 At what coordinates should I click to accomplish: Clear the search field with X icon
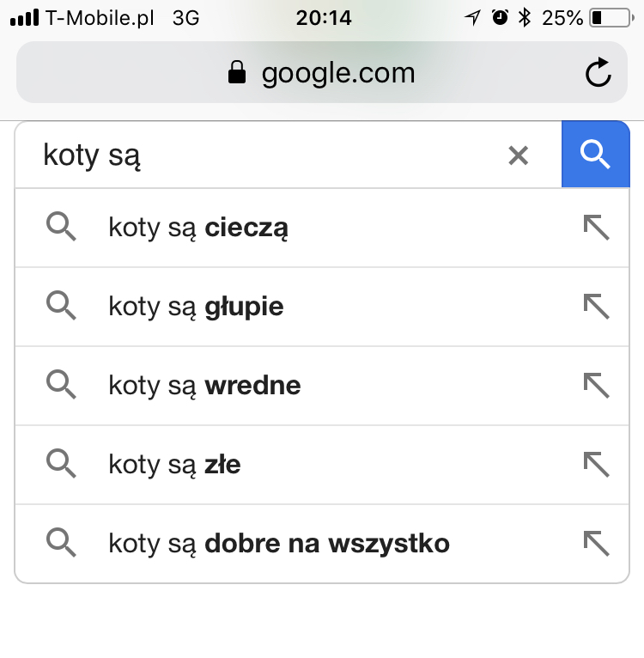(x=518, y=155)
